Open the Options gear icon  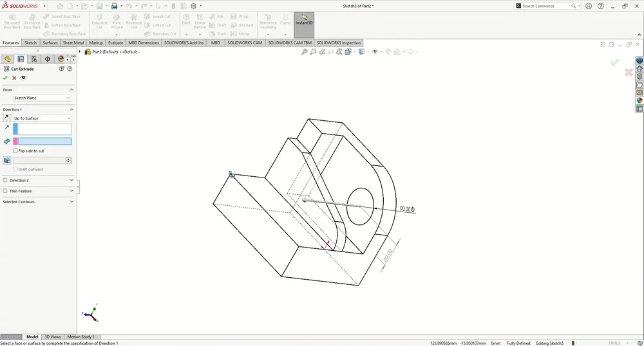pyautogui.click(x=193, y=6)
